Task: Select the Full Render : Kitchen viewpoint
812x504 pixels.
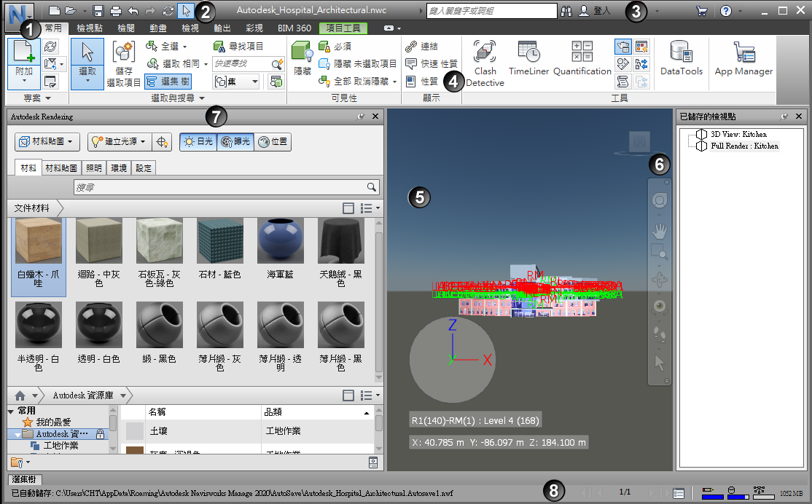Action: [744, 146]
